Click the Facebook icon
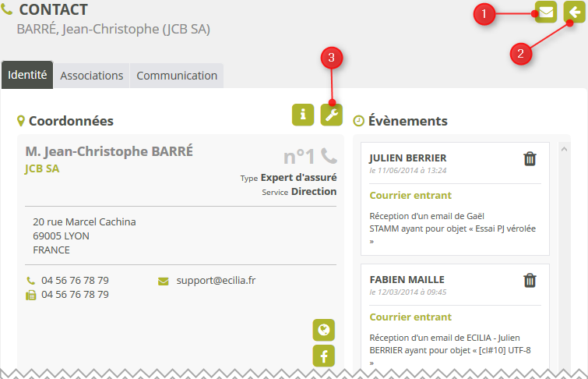This screenshot has width=588, height=379. click(x=323, y=356)
